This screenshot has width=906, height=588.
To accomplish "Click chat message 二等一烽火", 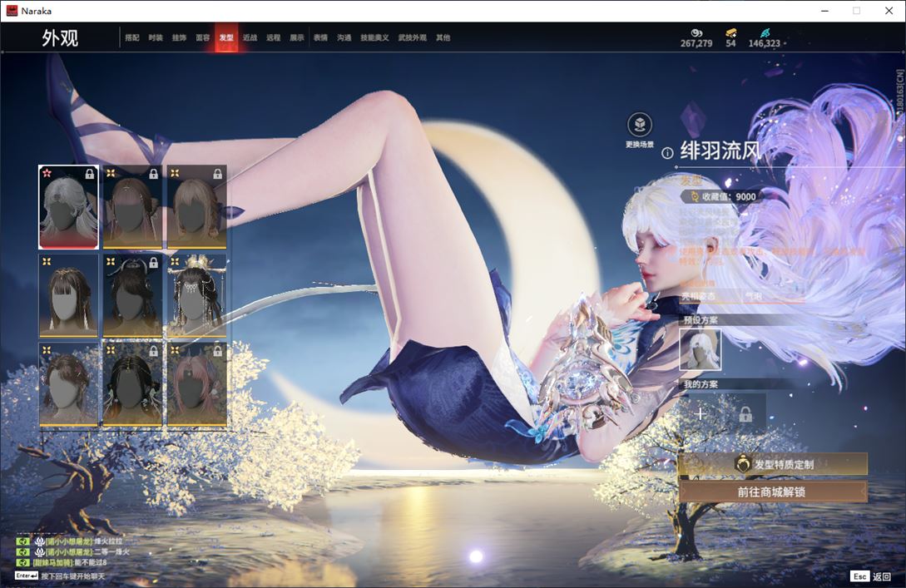I will pos(111,552).
